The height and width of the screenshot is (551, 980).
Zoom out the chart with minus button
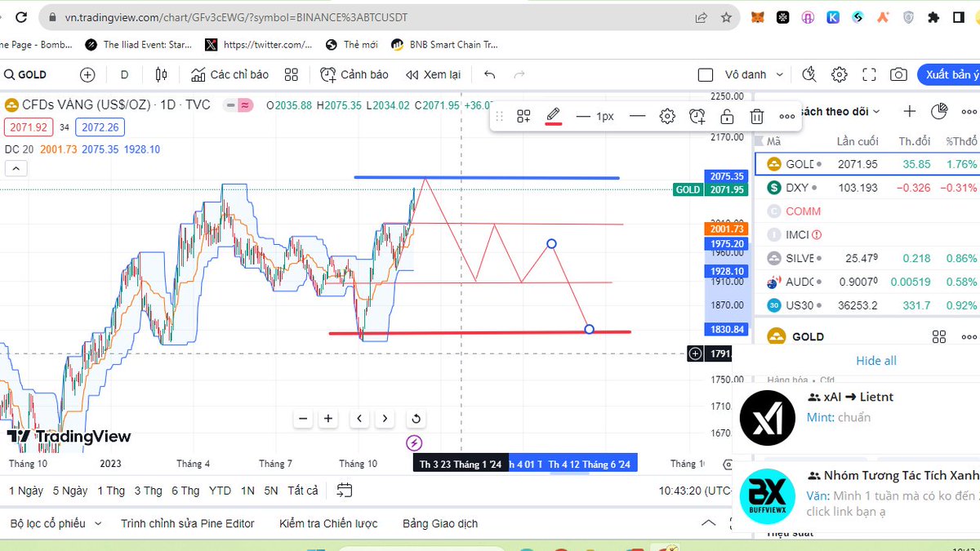[x=303, y=419]
